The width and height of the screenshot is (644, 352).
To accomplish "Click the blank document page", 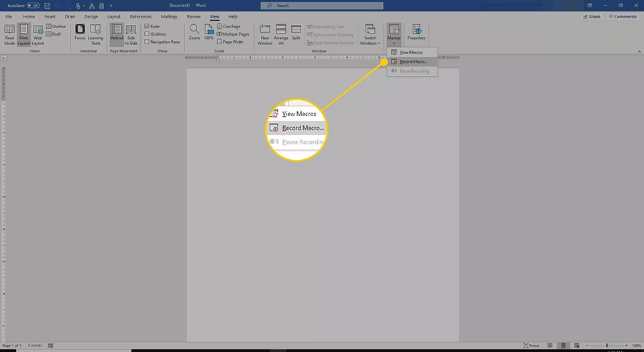I will [x=323, y=204].
